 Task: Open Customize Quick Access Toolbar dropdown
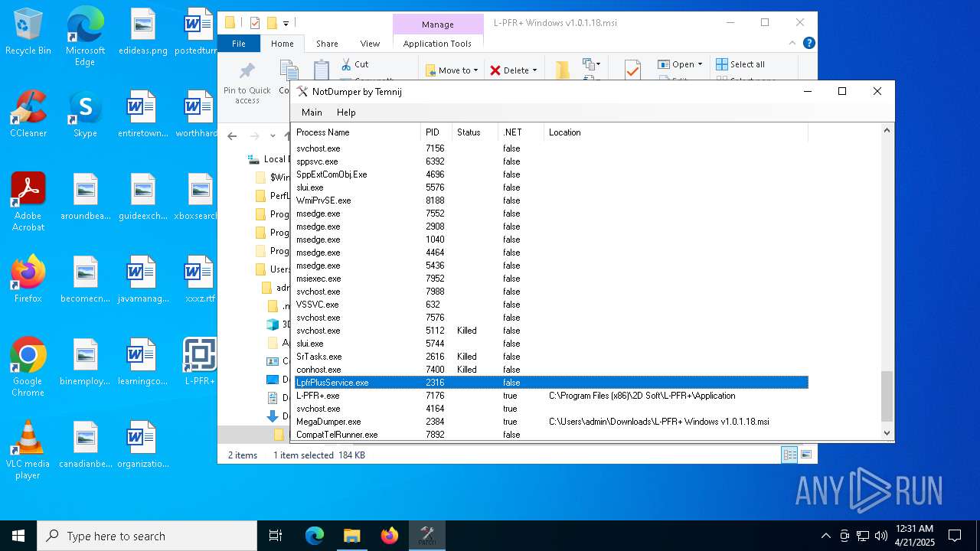point(286,23)
